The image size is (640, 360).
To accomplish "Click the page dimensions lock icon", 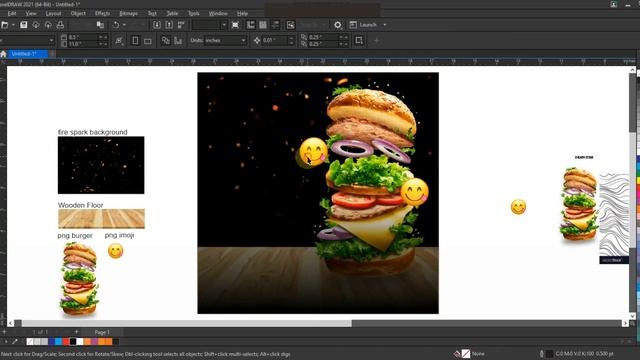I will (x=119, y=40).
